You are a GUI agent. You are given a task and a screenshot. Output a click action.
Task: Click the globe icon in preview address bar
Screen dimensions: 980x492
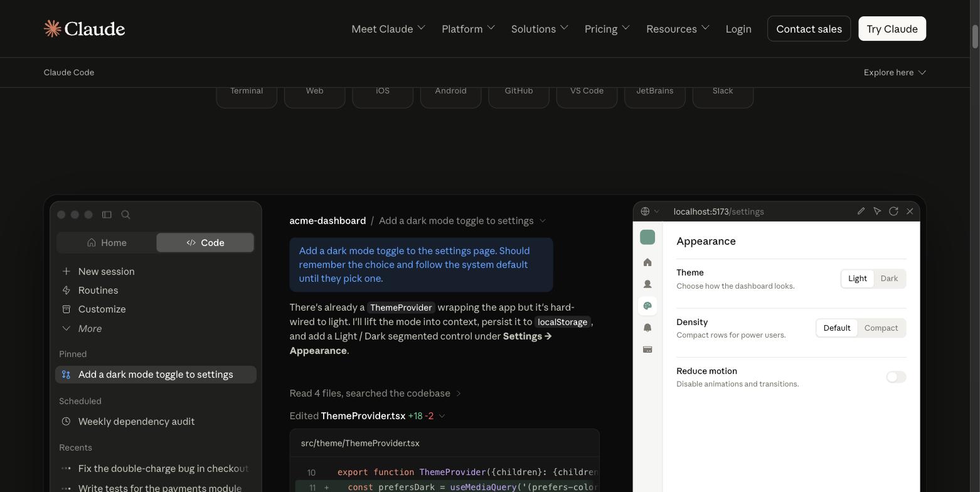pos(645,211)
